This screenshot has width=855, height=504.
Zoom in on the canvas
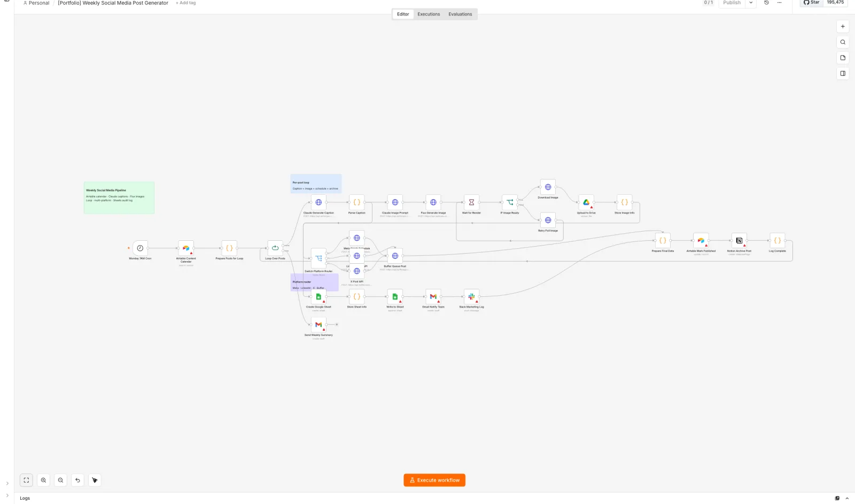pos(43,481)
